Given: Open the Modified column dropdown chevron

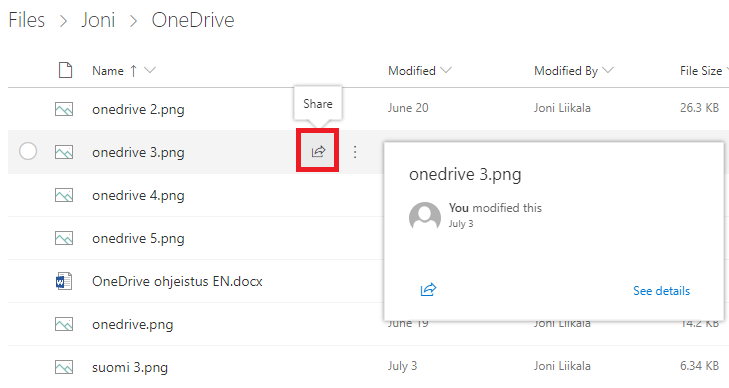Looking at the screenshot, I should tap(446, 70).
